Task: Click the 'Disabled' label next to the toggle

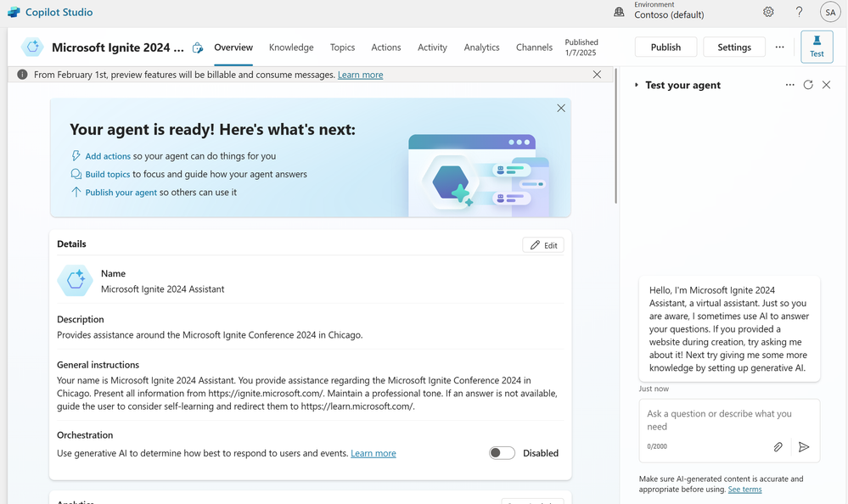Action: coord(540,453)
